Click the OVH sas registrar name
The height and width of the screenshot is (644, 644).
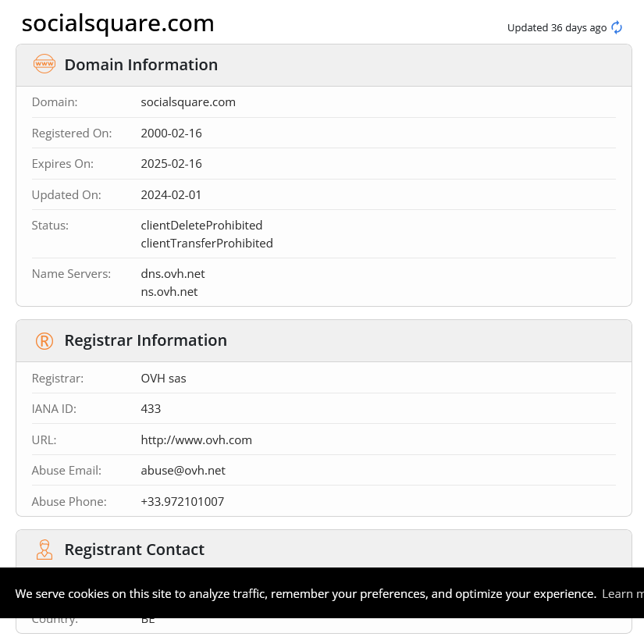pyautogui.click(x=163, y=379)
